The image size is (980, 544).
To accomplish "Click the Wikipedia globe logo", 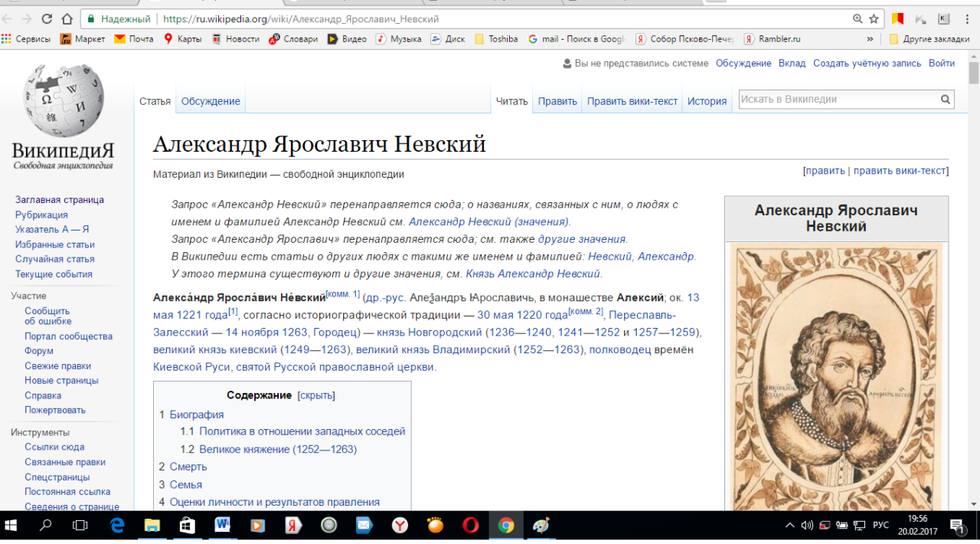I will point(63,100).
